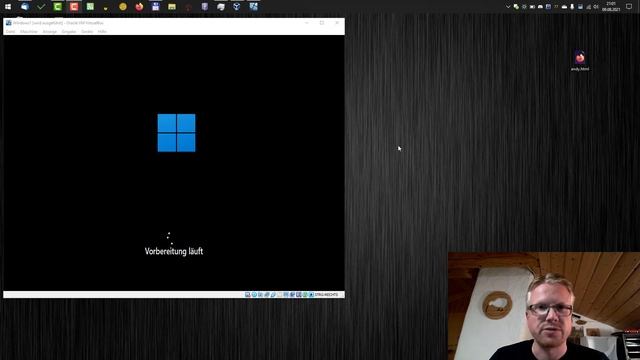Open the red C app in the taskbar
This screenshot has height=360, width=640.
tap(74, 7)
